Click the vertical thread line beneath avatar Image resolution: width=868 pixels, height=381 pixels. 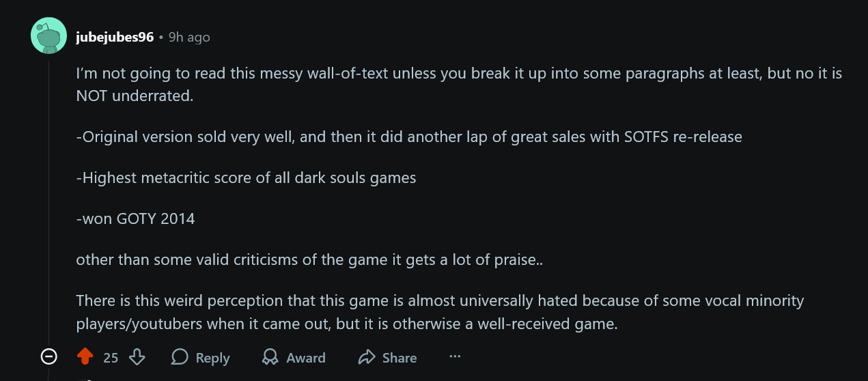[48, 205]
